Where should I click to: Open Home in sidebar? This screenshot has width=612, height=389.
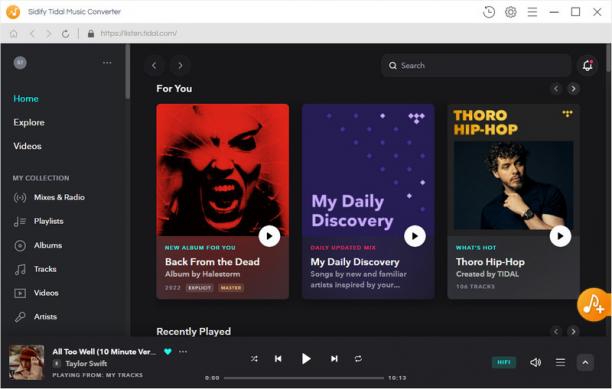point(26,99)
